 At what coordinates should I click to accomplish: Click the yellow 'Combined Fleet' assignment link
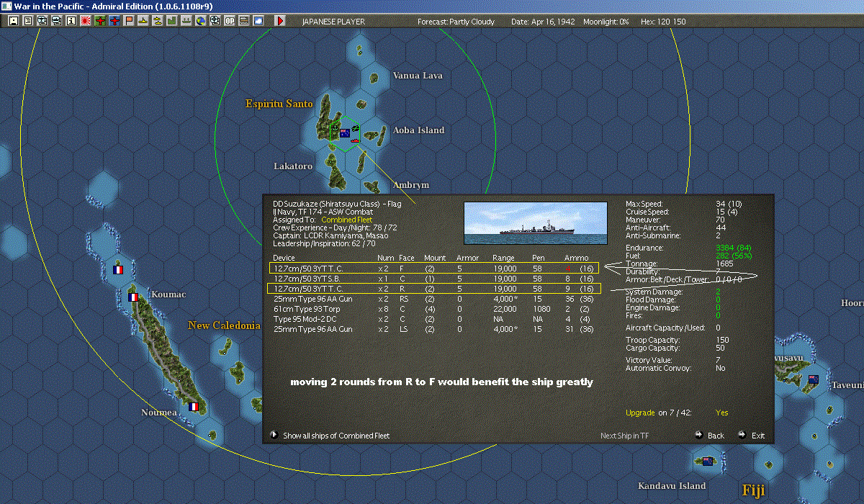pyautogui.click(x=347, y=220)
